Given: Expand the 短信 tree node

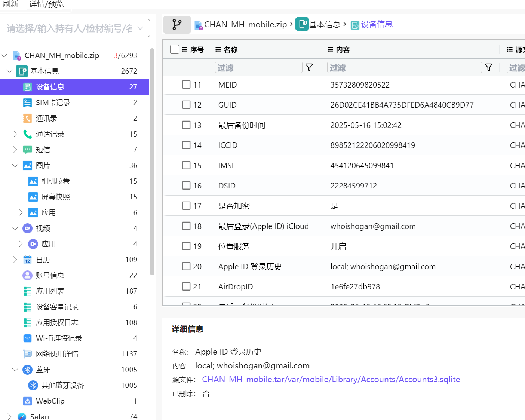Looking at the screenshot, I should click(15, 150).
